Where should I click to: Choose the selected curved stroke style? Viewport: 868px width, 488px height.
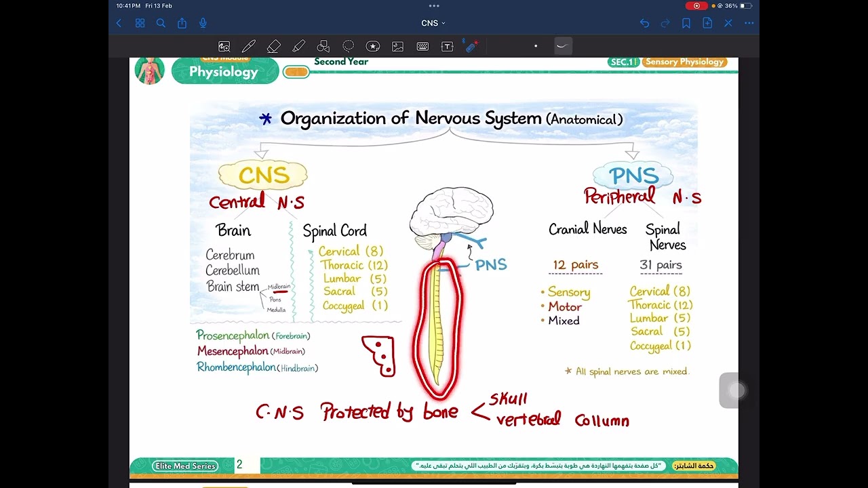point(562,46)
